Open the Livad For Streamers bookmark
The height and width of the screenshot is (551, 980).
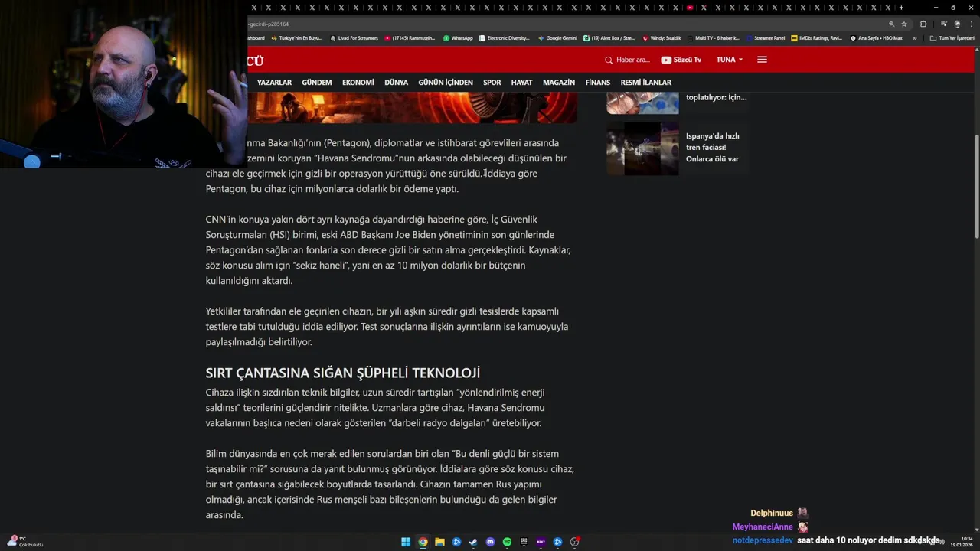[x=354, y=38]
